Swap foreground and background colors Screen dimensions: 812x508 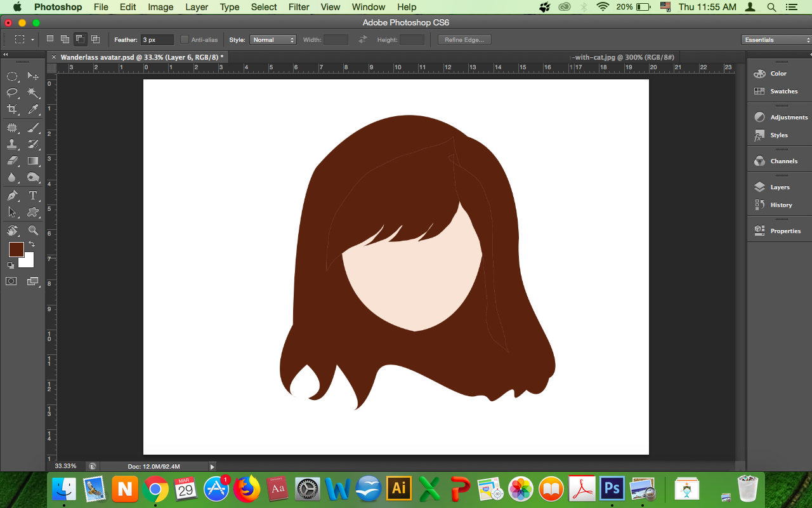pos(32,244)
